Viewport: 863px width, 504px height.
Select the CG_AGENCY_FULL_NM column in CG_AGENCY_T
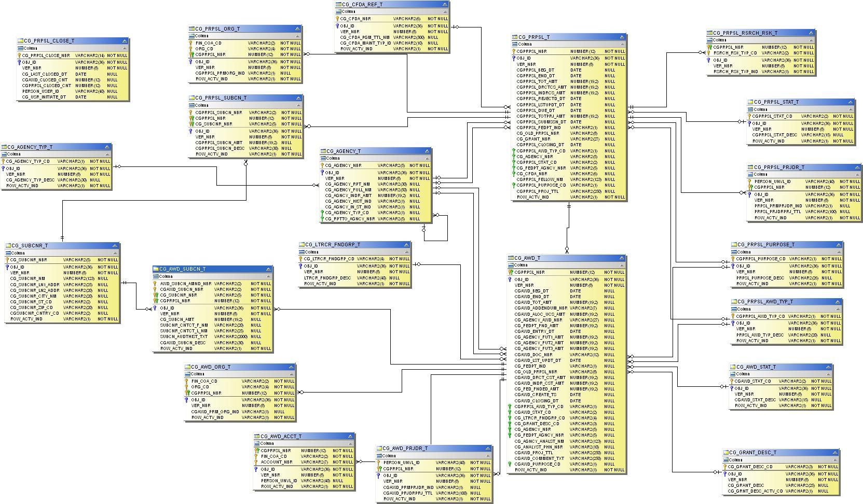[x=376, y=190]
